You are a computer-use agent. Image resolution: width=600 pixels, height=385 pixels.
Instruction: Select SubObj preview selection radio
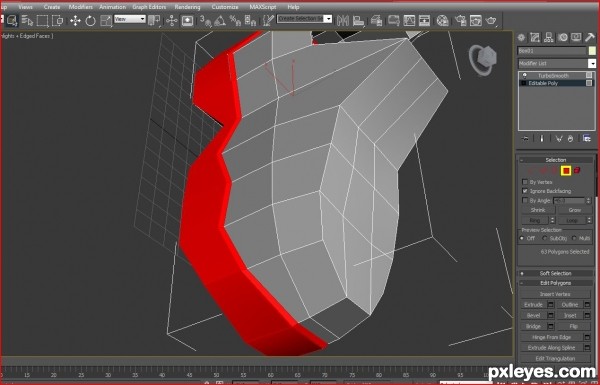545,238
